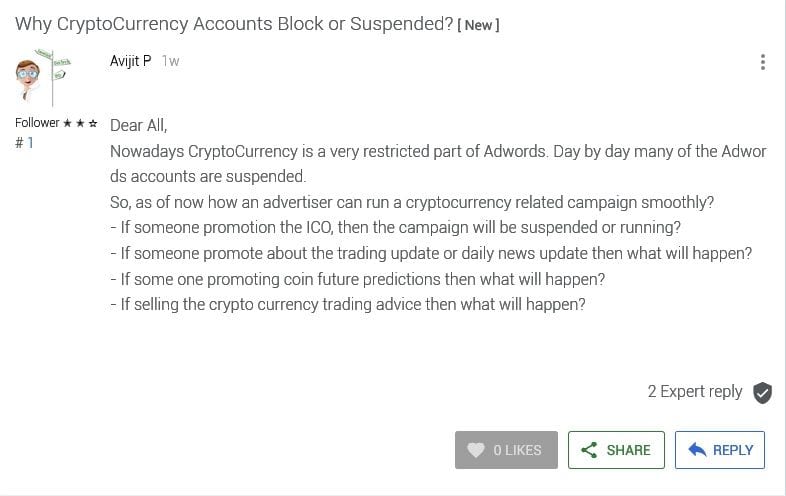This screenshot has height=496, width=786.
Task: Open the three-dot post options menu
Action: (x=762, y=62)
